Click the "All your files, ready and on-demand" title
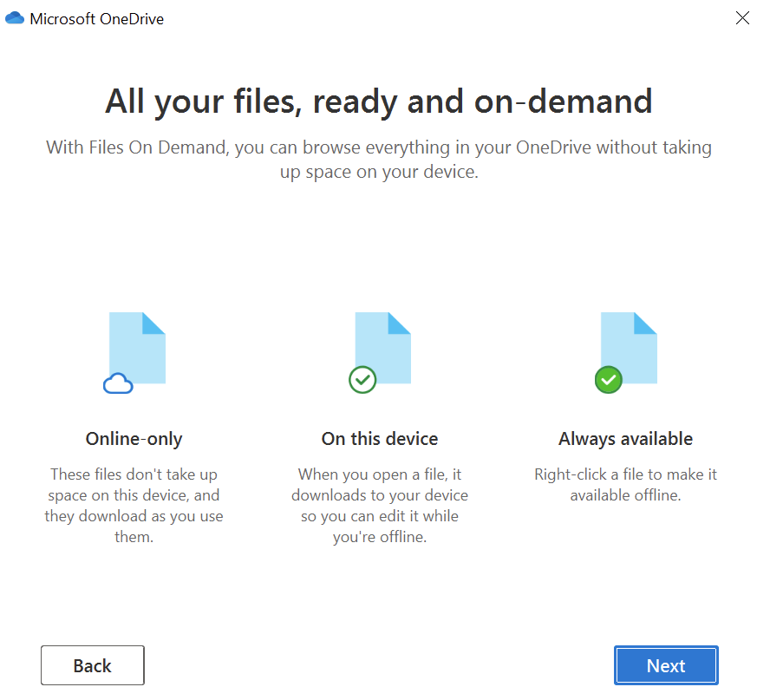Viewport: 757px width, 700px height. [379, 101]
